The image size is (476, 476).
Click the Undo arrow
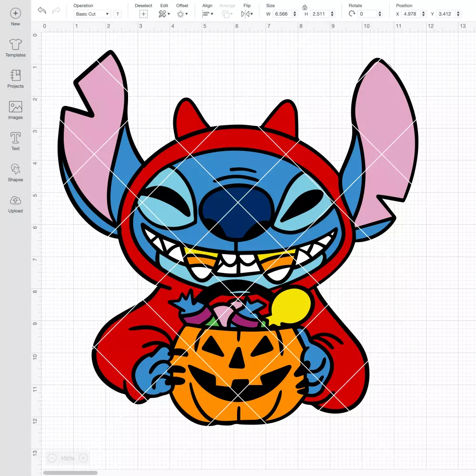(42, 10)
